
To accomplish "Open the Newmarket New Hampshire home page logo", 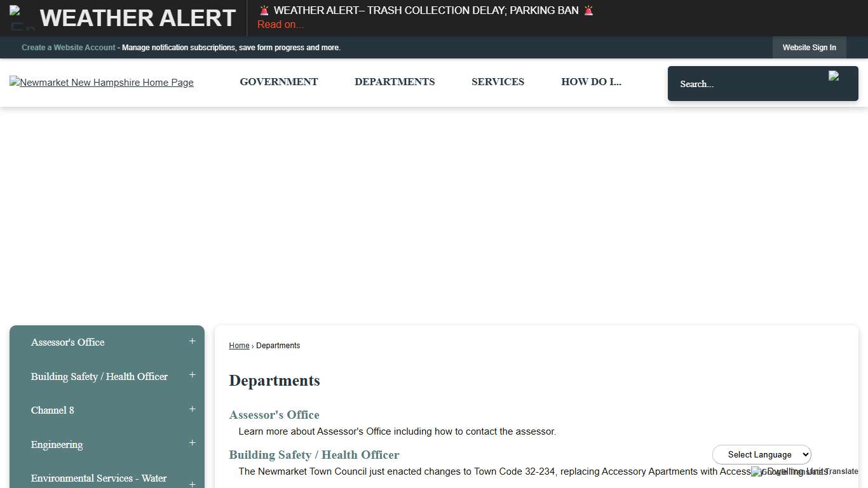I will (x=101, y=83).
